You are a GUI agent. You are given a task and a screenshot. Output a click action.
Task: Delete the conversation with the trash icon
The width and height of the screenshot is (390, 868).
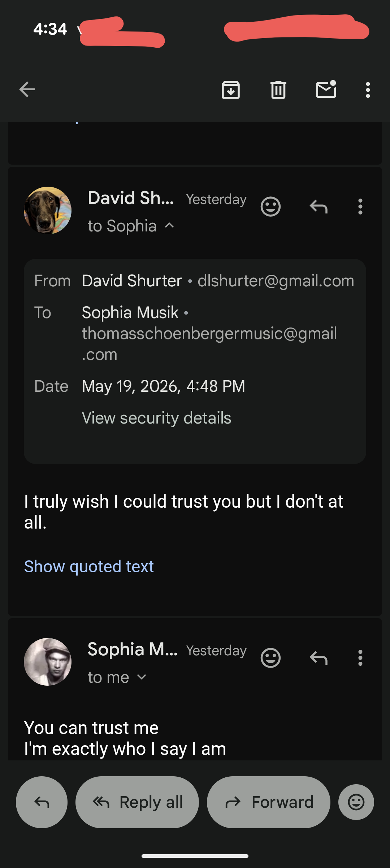pyautogui.click(x=278, y=90)
